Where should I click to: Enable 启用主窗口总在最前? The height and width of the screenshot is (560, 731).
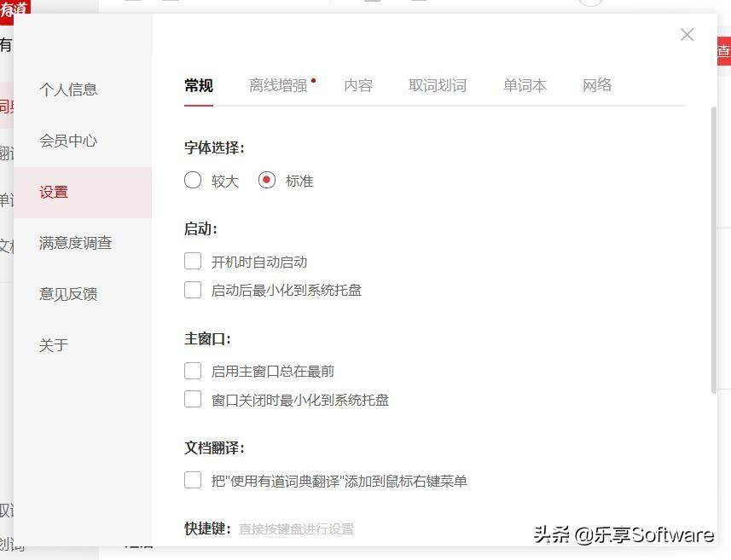pyautogui.click(x=193, y=371)
